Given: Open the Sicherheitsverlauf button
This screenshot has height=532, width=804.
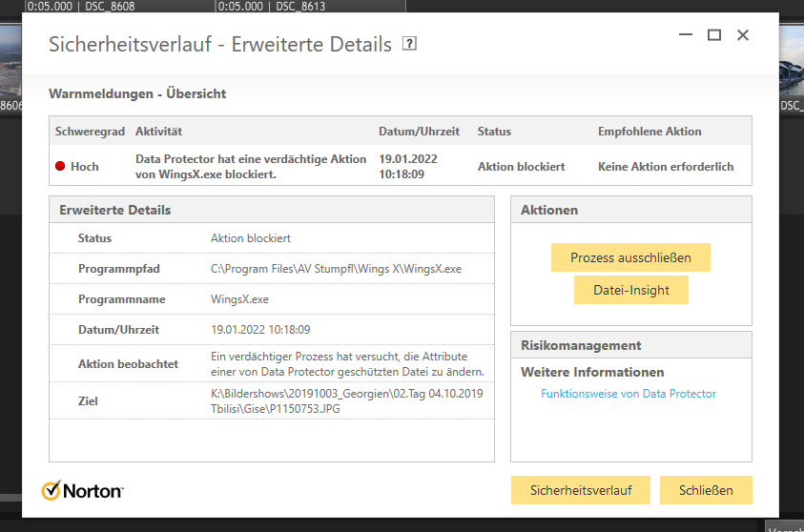Looking at the screenshot, I should coord(581,490).
